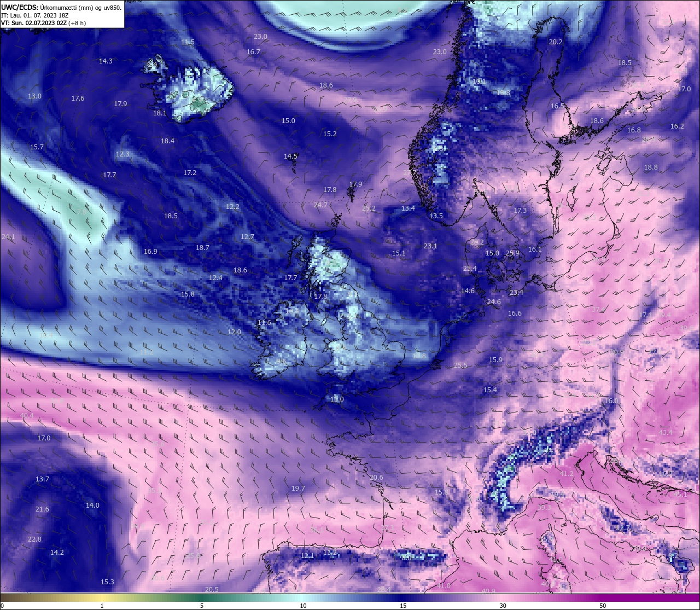Click the 25.9 value near Denmark
The image size is (700, 610).
[512, 253]
